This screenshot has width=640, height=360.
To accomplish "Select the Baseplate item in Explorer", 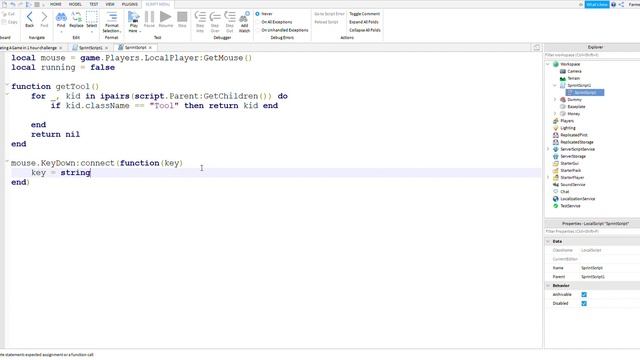I will click(x=576, y=107).
